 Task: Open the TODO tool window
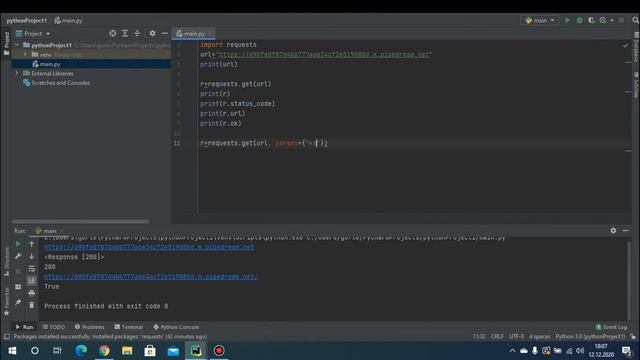coord(54,327)
